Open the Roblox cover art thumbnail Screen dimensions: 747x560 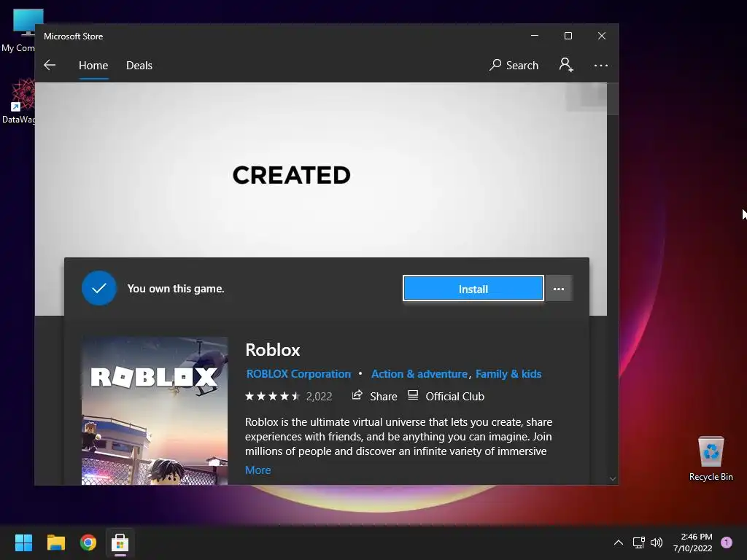click(x=155, y=411)
